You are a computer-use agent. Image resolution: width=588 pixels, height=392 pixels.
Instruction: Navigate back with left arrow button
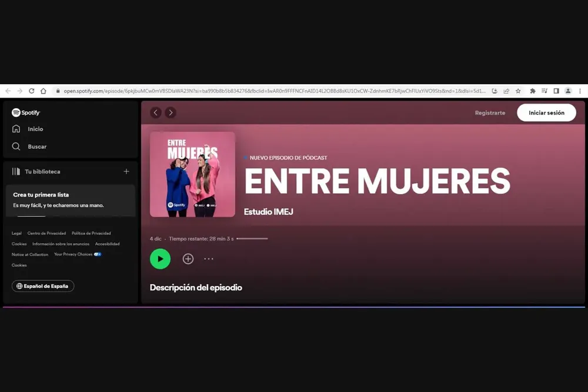click(156, 112)
